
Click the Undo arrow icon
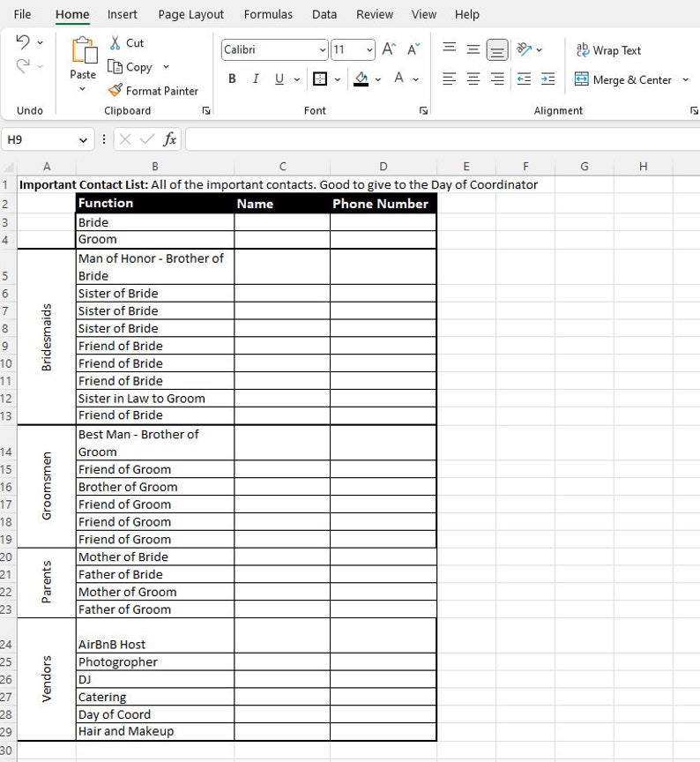point(23,42)
